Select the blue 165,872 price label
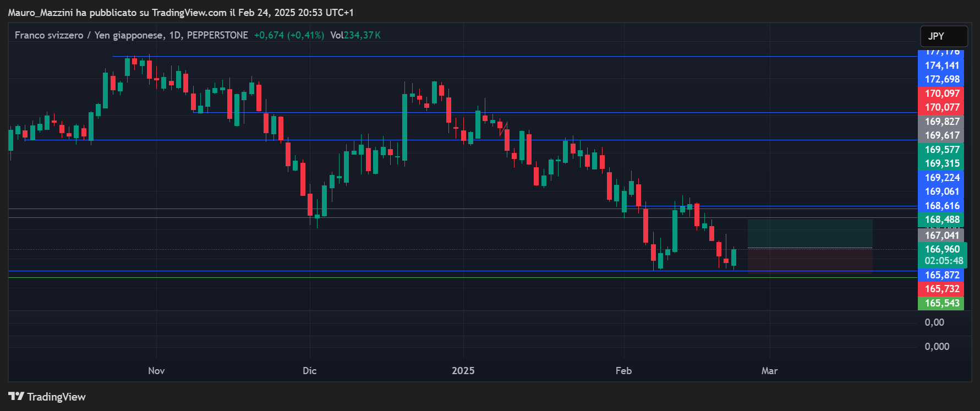The height and width of the screenshot is (411, 980). point(941,275)
